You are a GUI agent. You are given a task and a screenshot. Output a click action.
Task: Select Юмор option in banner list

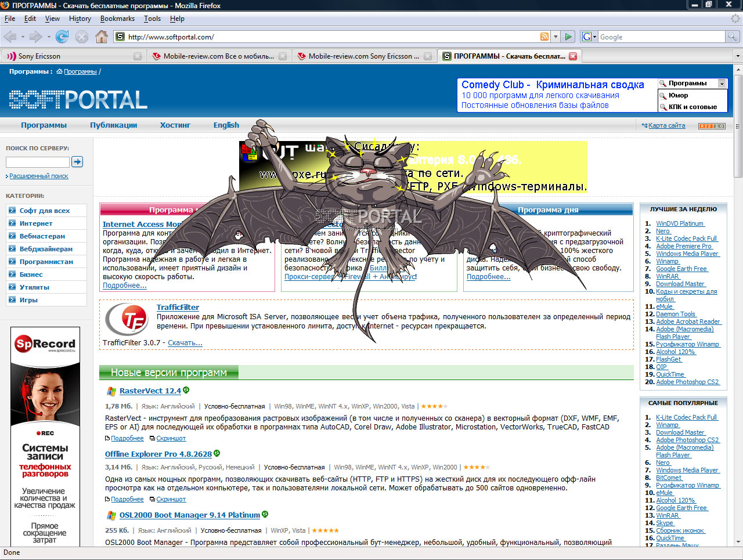point(678,95)
